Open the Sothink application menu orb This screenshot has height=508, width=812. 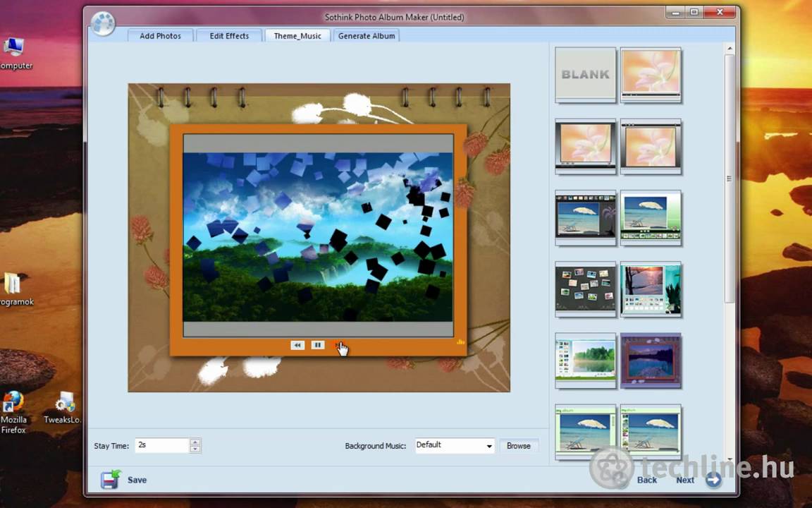(102, 23)
